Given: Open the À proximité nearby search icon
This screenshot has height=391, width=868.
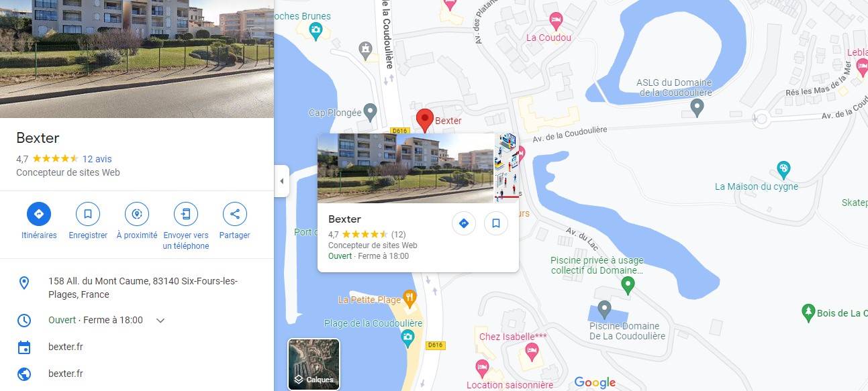Looking at the screenshot, I should pyautogui.click(x=137, y=214).
